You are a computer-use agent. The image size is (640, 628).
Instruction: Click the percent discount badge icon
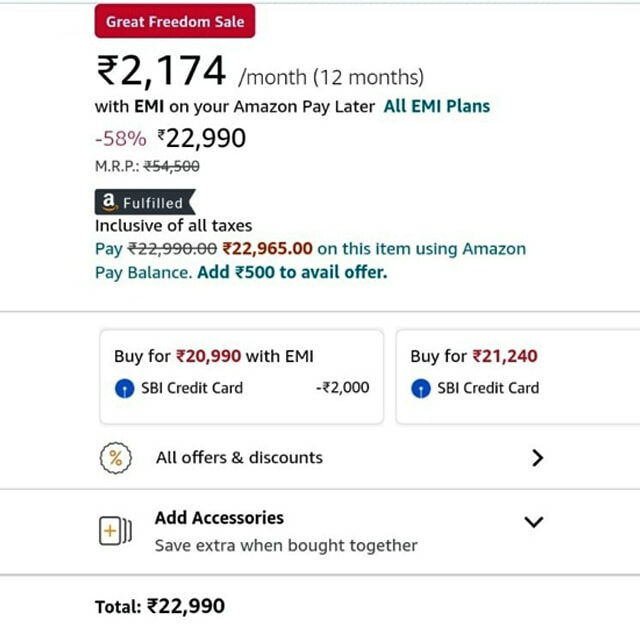pyautogui.click(x=116, y=458)
